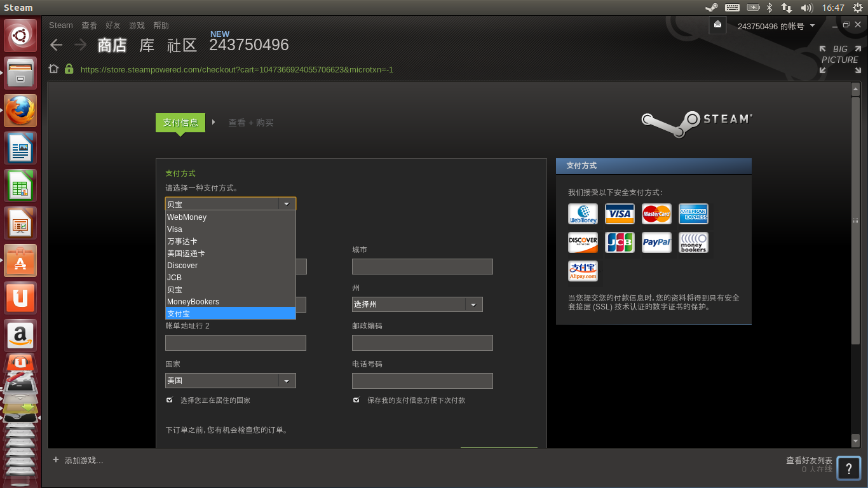
Task: Open the 243750496 profile tab
Action: (249, 44)
